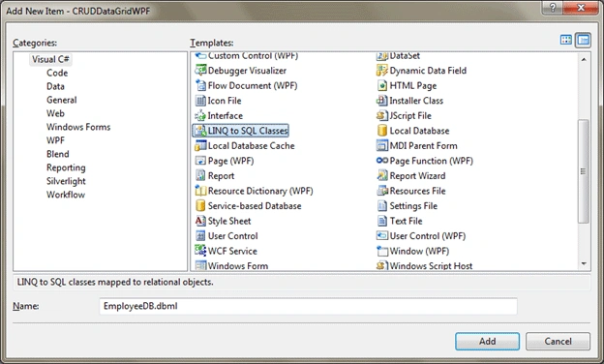Screen dimensions: 604x364
Task: Choose the Icon File template icon
Action: [200, 101]
